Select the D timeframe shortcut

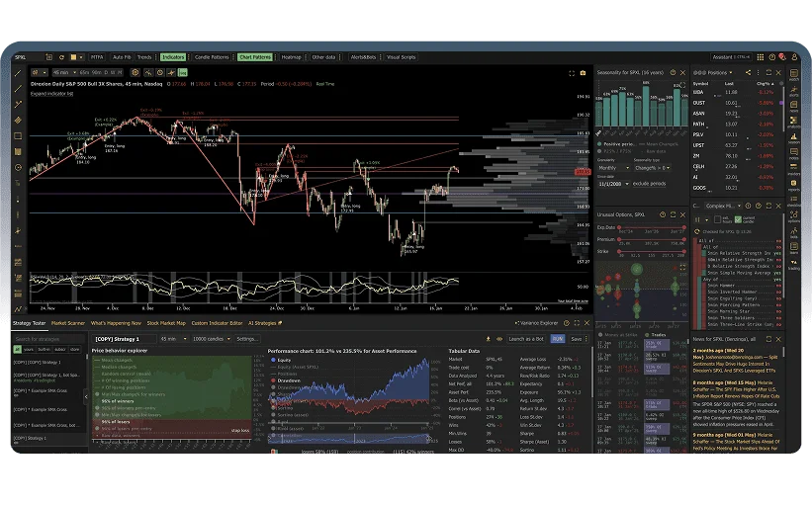coord(106,73)
